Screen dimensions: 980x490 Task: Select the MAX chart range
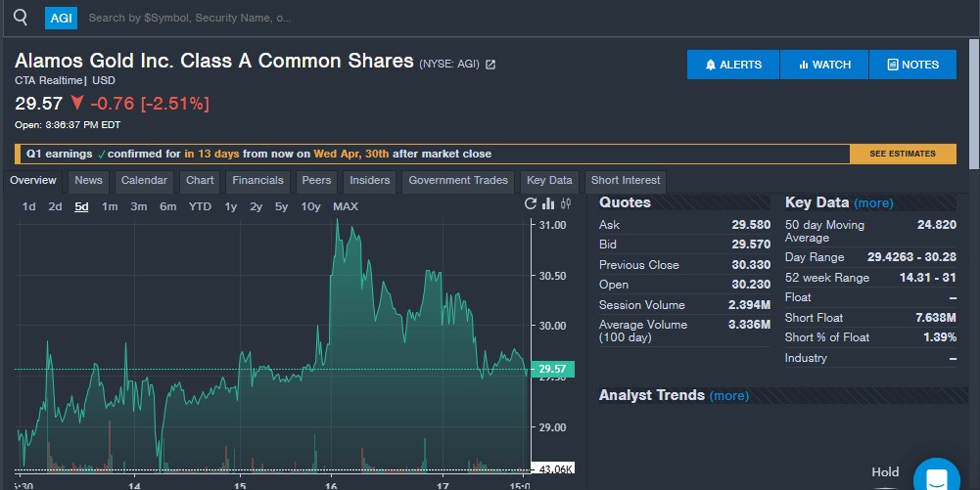pyautogui.click(x=346, y=206)
